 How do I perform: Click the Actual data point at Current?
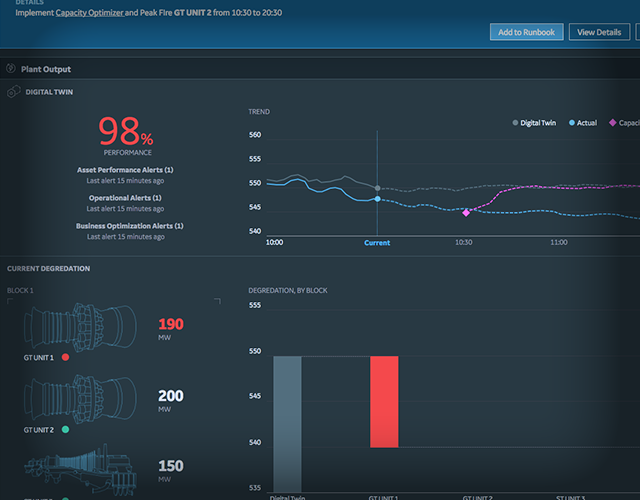click(x=378, y=199)
